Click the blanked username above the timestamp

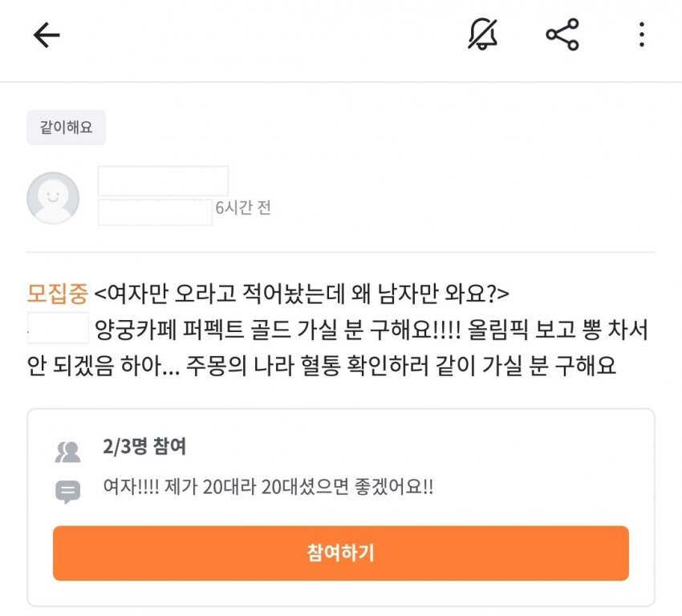163,180
